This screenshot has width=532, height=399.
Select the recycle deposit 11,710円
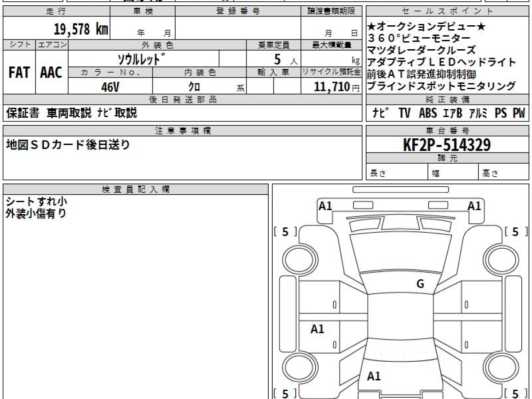[337, 87]
